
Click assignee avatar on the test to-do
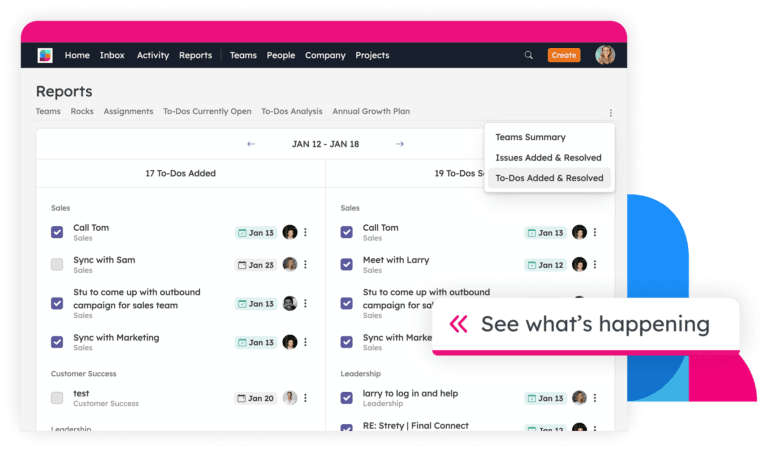click(x=290, y=398)
